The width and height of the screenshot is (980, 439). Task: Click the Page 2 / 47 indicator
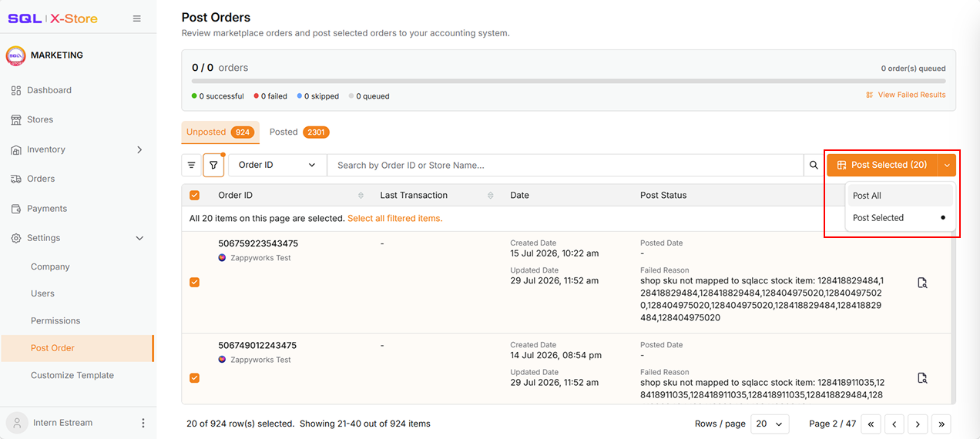(x=833, y=424)
